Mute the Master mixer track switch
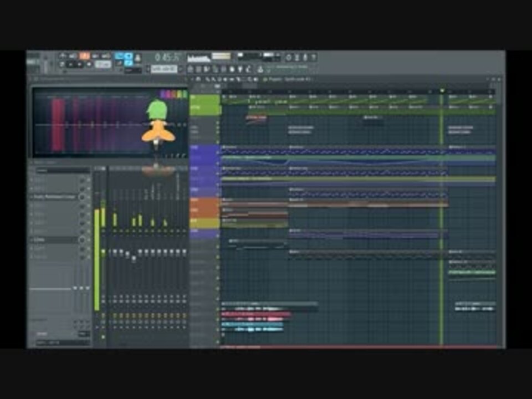 pos(103,231)
